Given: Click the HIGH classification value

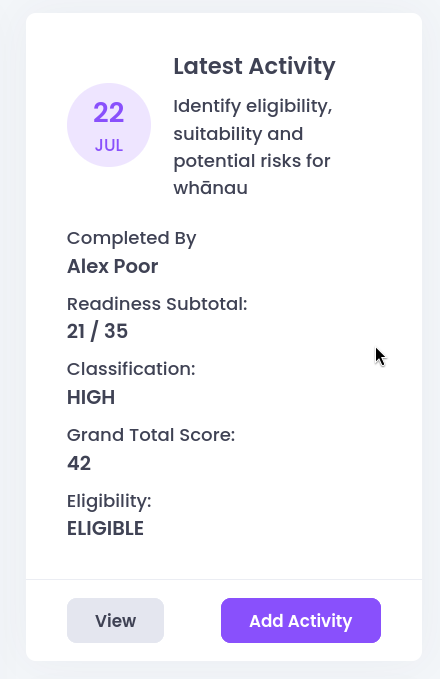Looking at the screenshot, I should pyautogui.click(x=91, y=397).
